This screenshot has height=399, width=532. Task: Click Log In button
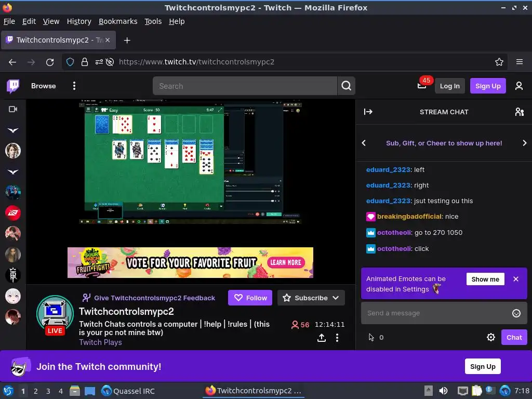[x=449, y=86]
